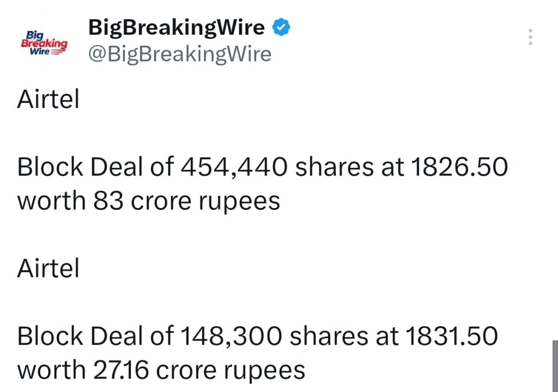Image resolution: width=558 pixels, height=392 pixels.
Task: Open the tweet options via the ellipsis icon
Action: (x=531, y=37)
